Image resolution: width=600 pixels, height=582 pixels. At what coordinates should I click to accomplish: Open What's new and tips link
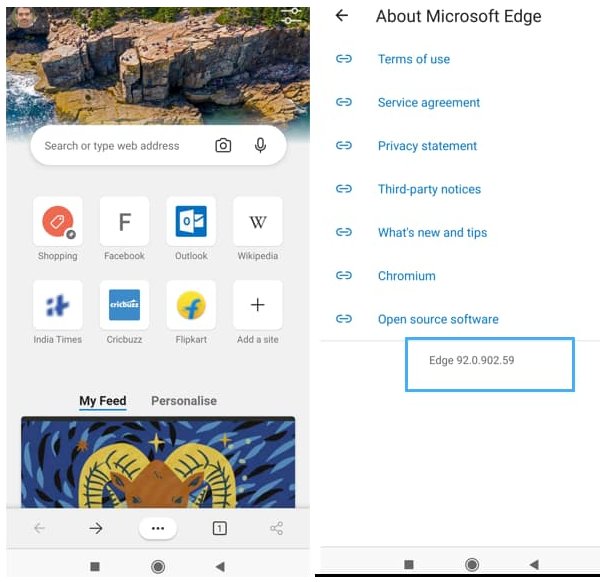point(432,232)
